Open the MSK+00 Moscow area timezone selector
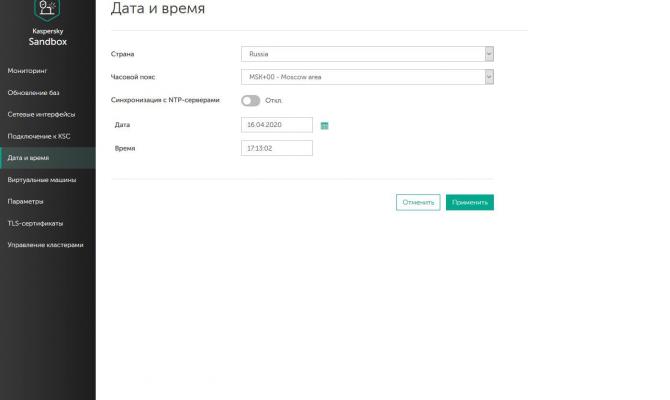Viewport: 670px width, 400px height. coord(367,77)
